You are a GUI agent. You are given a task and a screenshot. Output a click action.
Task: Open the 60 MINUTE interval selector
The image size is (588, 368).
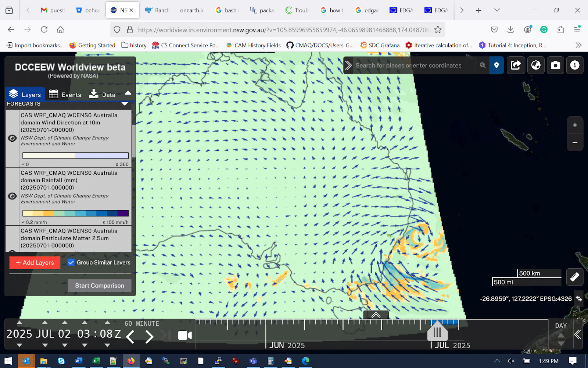[x=142, y=323]
